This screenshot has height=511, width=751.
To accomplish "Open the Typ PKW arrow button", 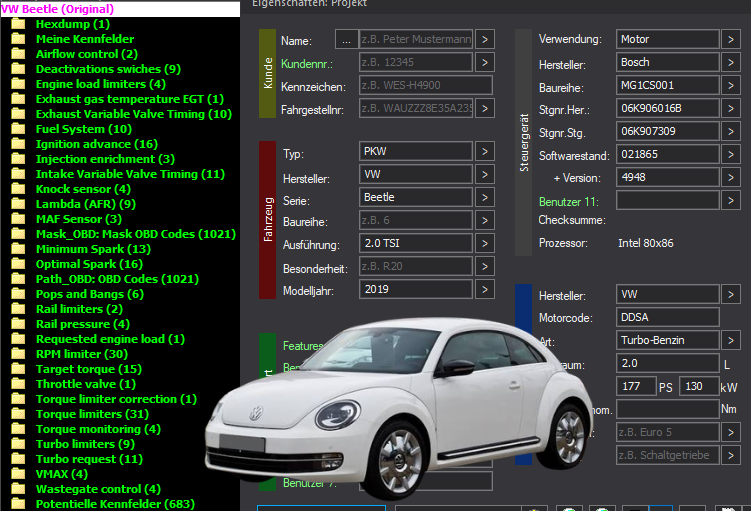I will [485, 151].
